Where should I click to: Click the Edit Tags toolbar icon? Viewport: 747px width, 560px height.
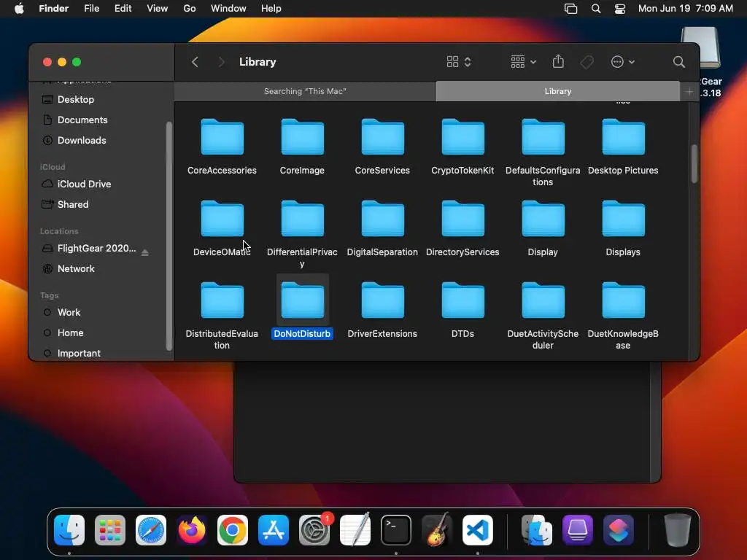click(587, 62)
